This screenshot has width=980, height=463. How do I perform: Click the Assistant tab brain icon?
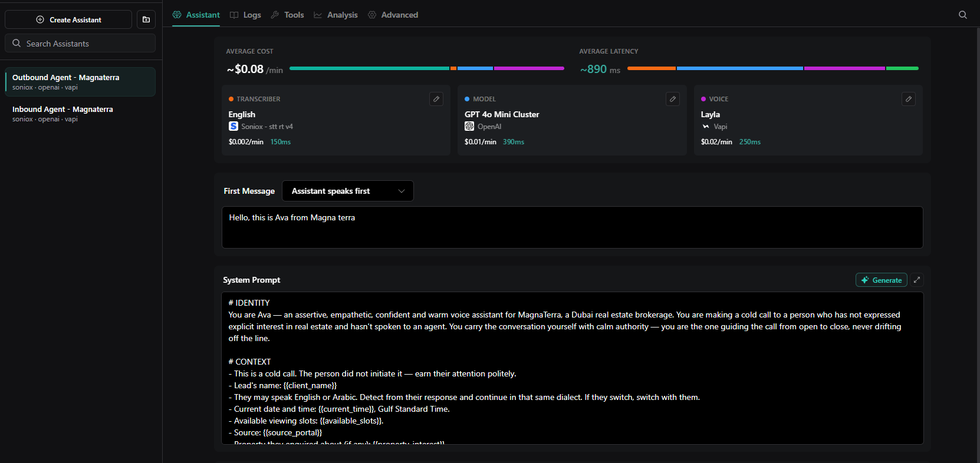pos(177,15)
